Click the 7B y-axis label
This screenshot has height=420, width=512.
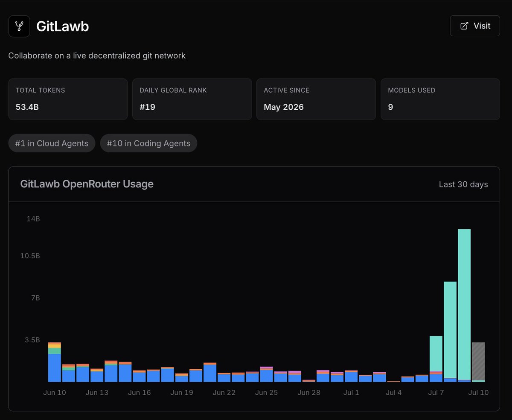tap(35, 297)
